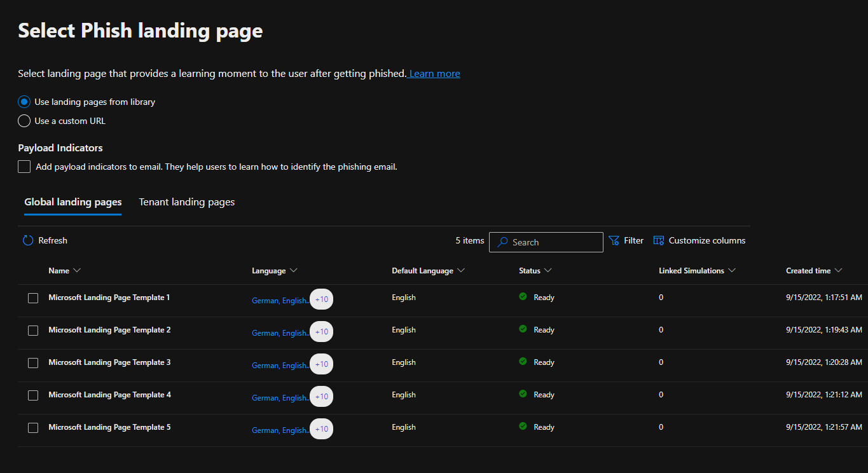Open the Default Language column dropdown

461,271
